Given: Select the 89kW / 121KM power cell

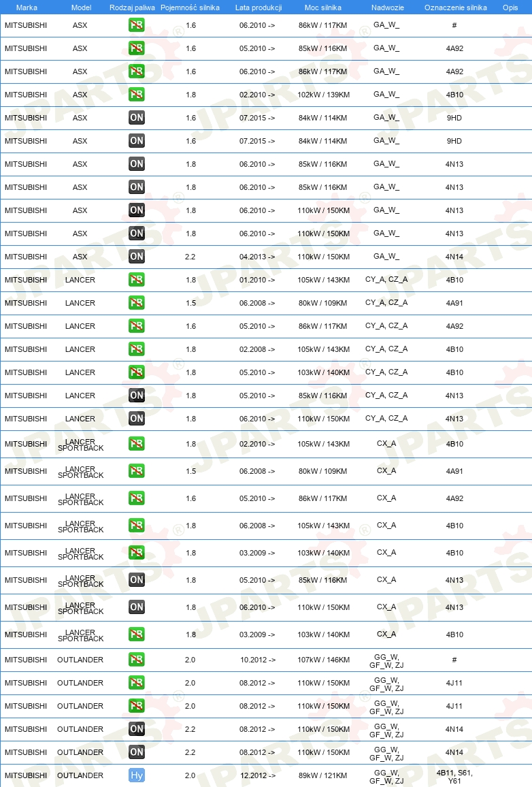Looking at the screenshot, I should tap(323, 775).
